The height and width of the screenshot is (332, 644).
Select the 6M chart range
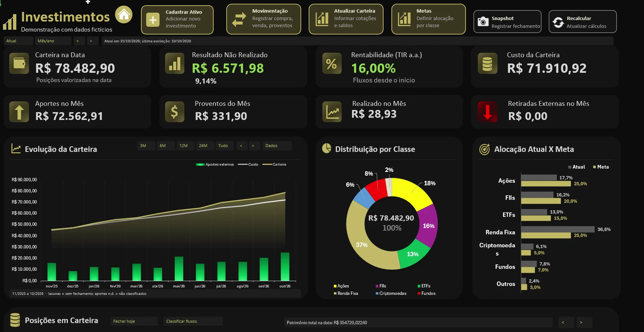(166, 146)
